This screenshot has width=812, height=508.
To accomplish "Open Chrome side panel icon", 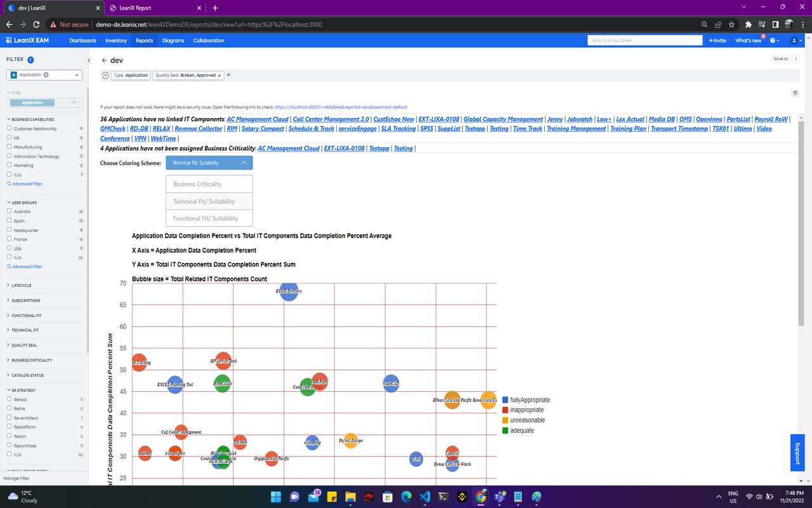I will tap(775, 24).
